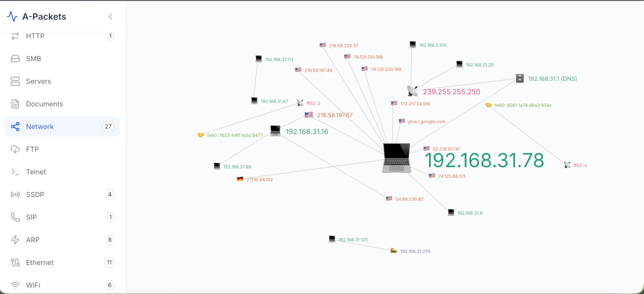Open the Documents section
This screenshot has height=294, width=644.
coord(62,104)
